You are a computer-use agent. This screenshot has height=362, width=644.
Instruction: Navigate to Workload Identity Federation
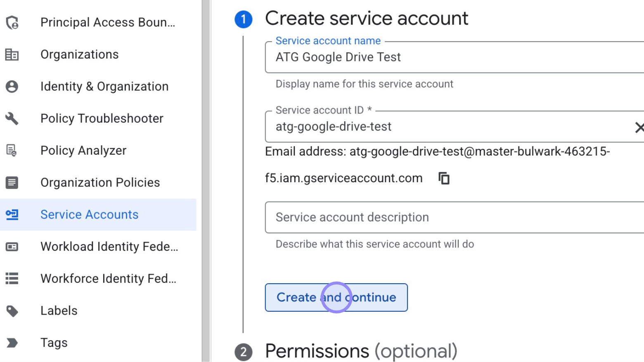pos(109,246)
